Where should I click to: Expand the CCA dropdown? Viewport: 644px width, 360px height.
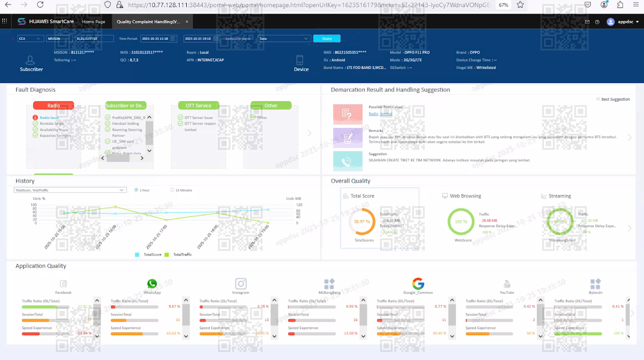coord(30,38)
